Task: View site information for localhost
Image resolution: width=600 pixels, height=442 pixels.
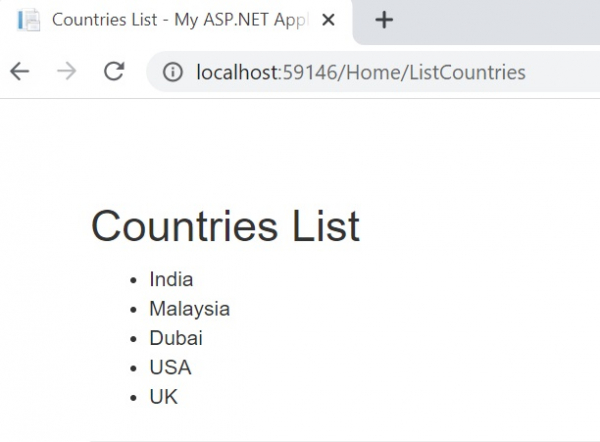Action: pos(173,72)
